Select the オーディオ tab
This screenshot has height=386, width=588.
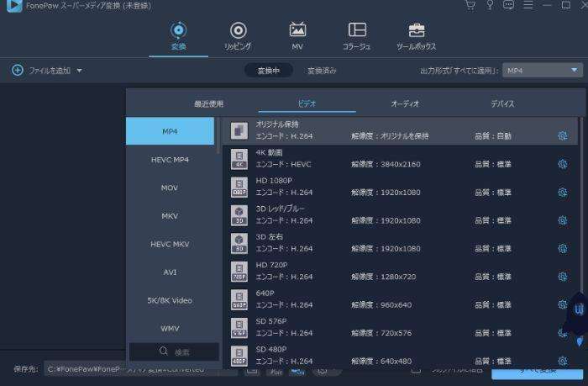[x=405, y=103]
